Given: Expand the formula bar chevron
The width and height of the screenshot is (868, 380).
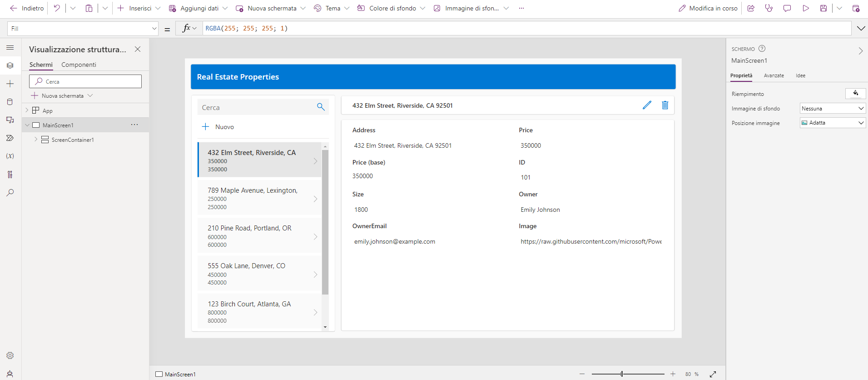Looking at the screenshot, I should [861, 28].
